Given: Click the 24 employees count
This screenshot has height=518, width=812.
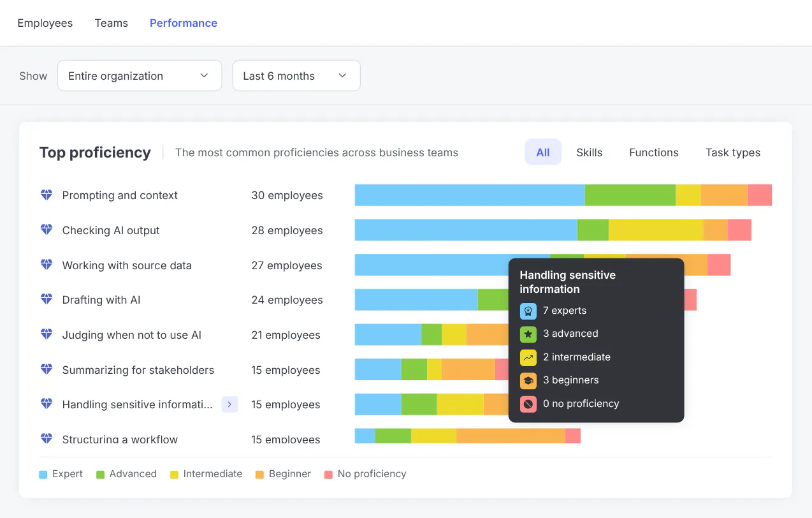Looking at the screenshot, I should click(287, 300).
